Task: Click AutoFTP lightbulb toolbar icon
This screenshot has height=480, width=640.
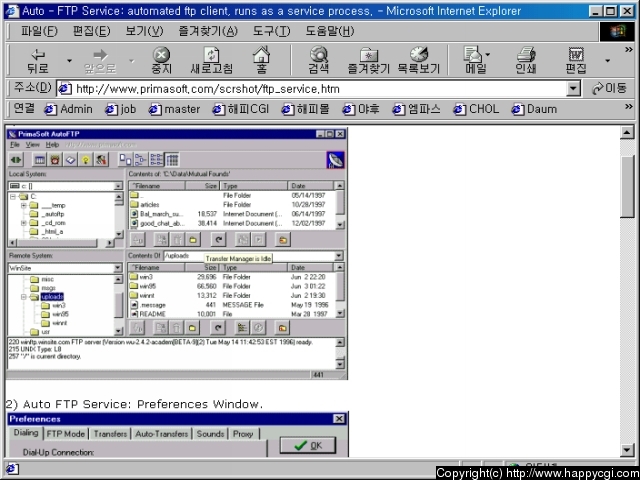Action: click(x=85, y=160)
